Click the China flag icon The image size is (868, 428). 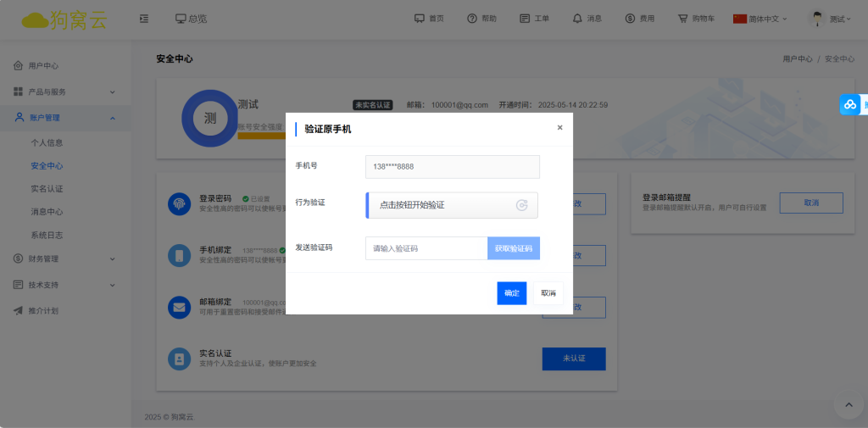pyautogui.click(x=739, y=19)
